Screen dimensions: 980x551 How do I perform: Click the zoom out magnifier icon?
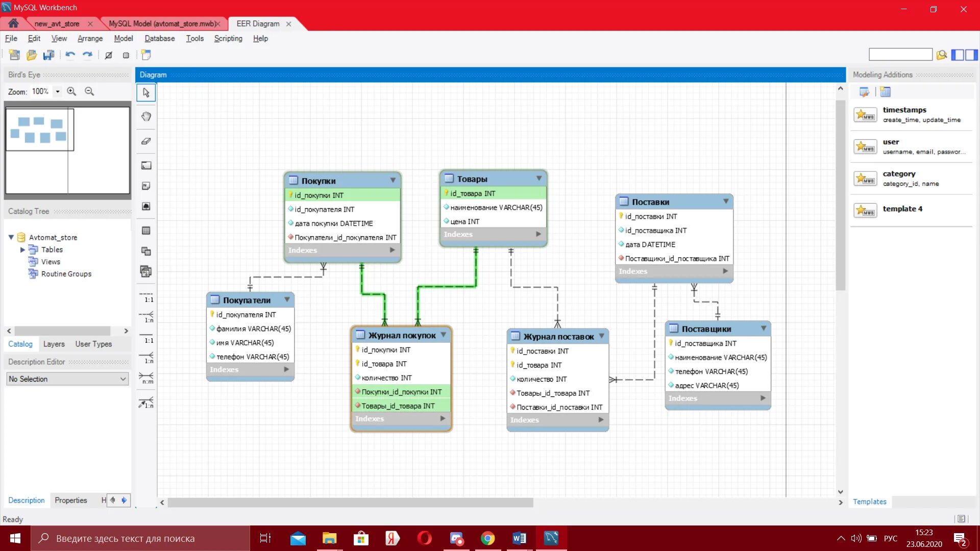coord(89,91)
